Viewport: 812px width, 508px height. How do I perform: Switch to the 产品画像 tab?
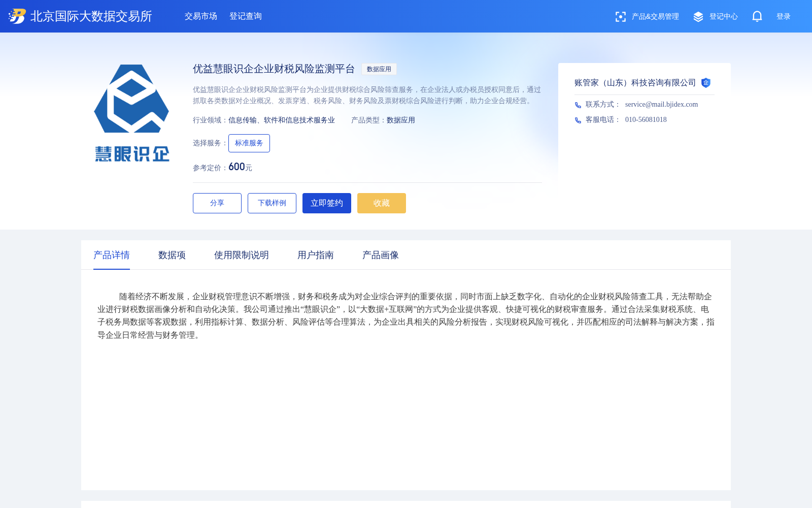pyautogui.click(x=381, y=255)
